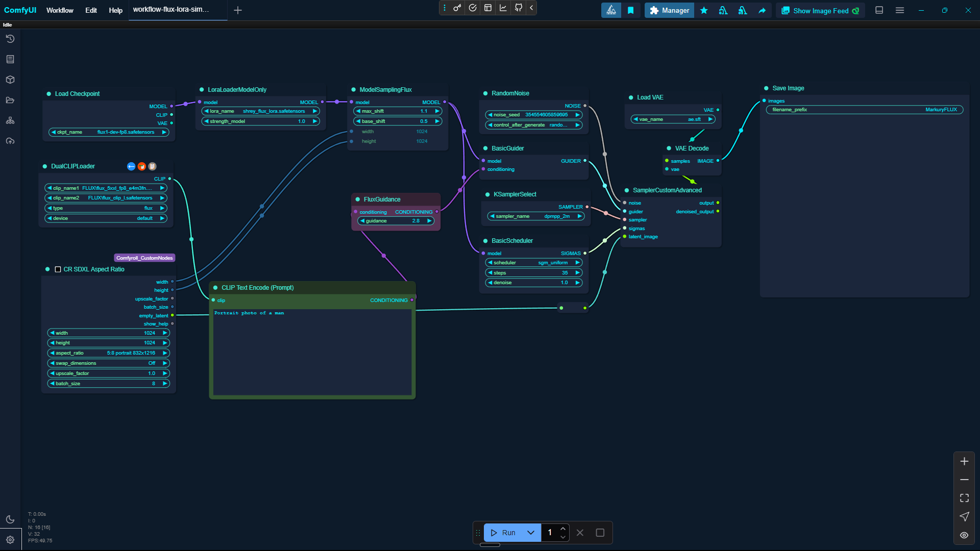Open the scheduler sgm_uniform selector

pos(533,263)
